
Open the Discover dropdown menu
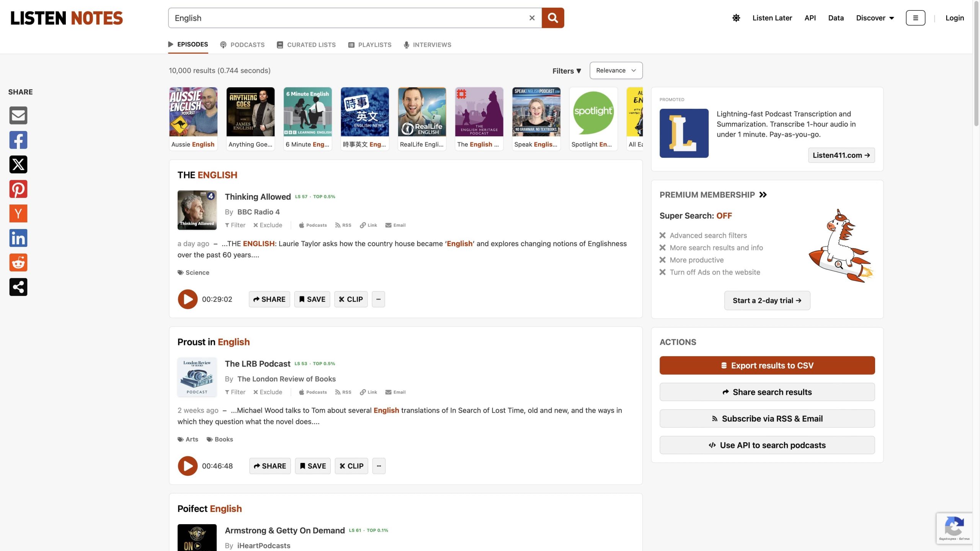(875, 18)
